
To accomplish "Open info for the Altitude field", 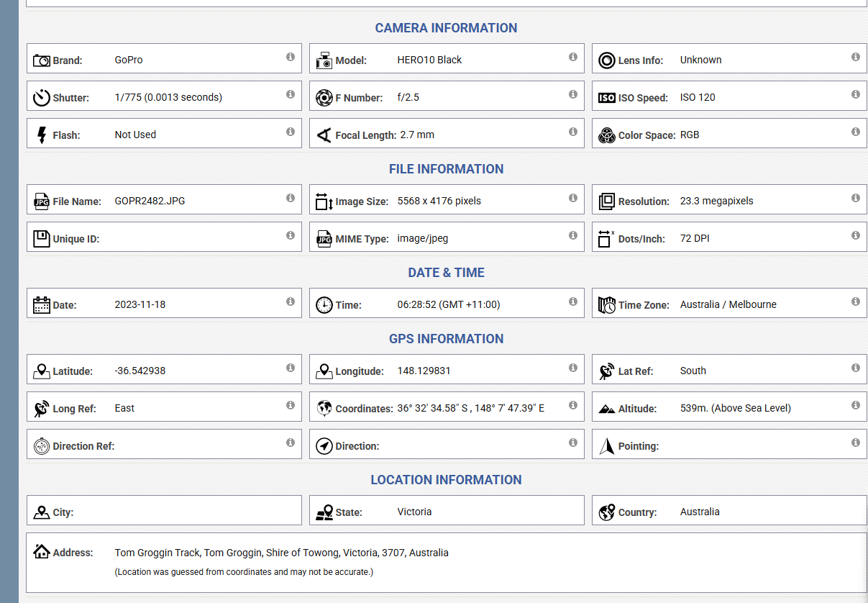I will click(x=856, y=405).
